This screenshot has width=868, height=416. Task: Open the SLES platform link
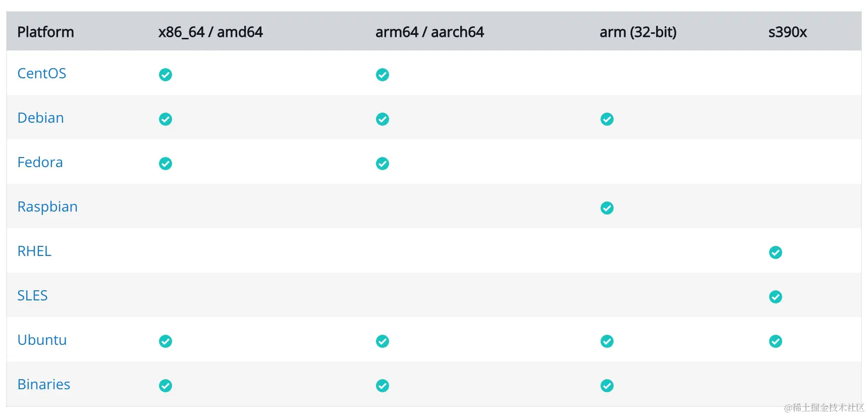pos(32,296)
